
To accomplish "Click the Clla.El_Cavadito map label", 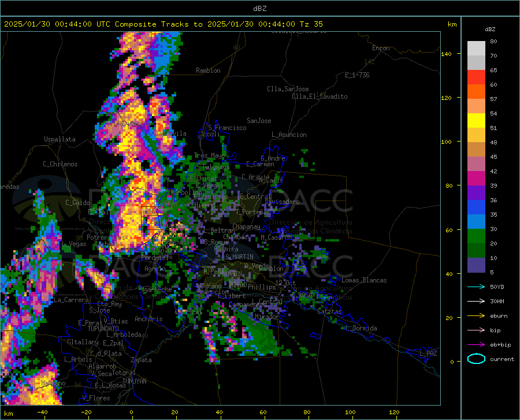I will (320, 96).
